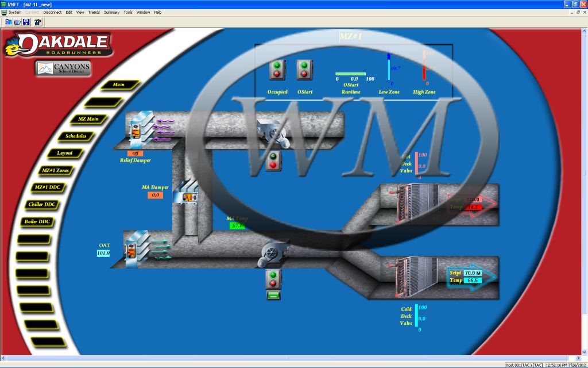Click the hot deck Temp 74.7 value
This screenshot has width=588, height=368.
coord(473,207)
